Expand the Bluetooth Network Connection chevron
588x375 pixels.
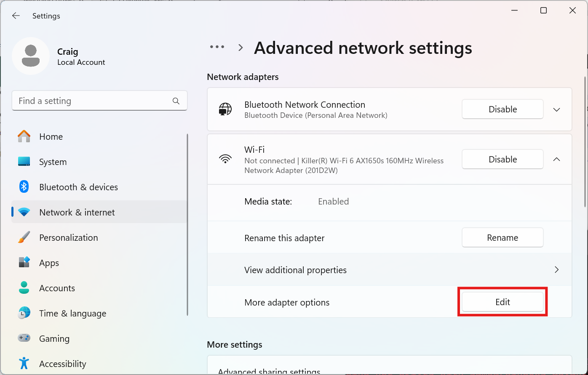[x=556, y=109]
